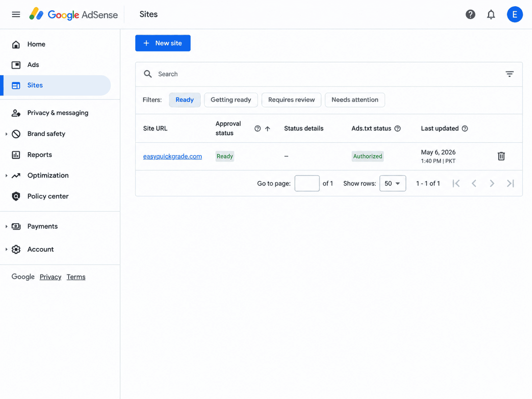Go to the previous page
Image resolution: width=532 pixels, height=399 pixels.
[x=474, y=183]
